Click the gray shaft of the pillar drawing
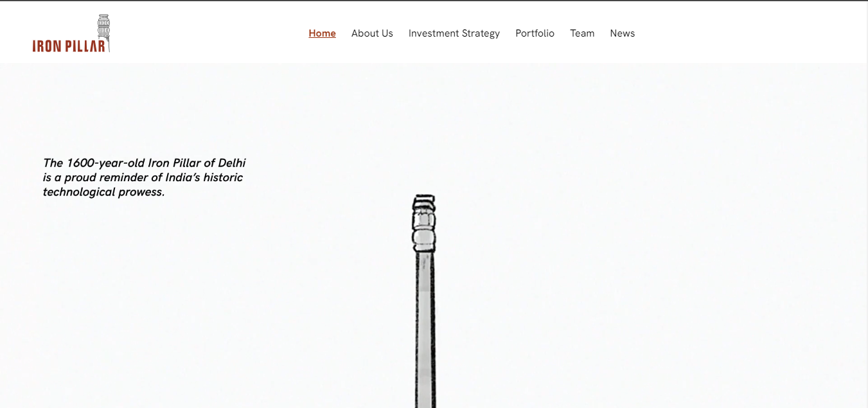 pos(425,330)
